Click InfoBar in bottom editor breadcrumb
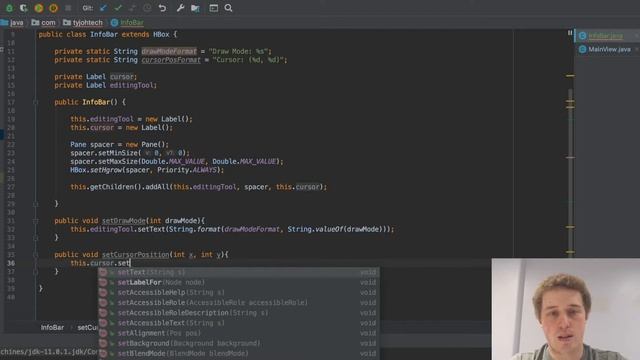 click(x=52, y=327)
